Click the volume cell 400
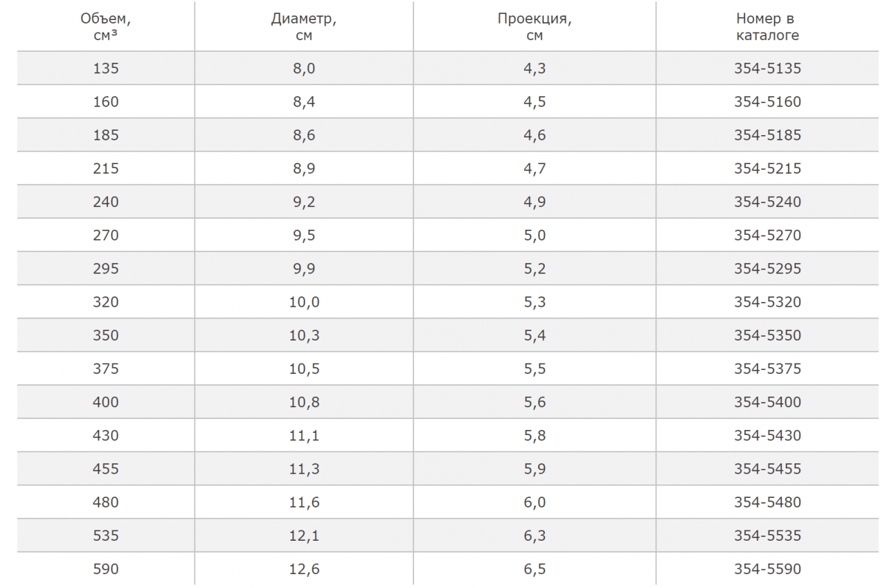 click(106, 403)
